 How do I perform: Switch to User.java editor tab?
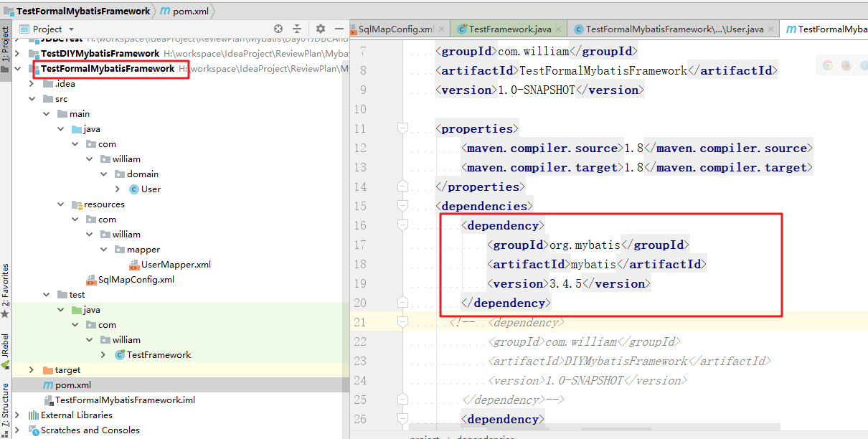(x=674, y=29)
